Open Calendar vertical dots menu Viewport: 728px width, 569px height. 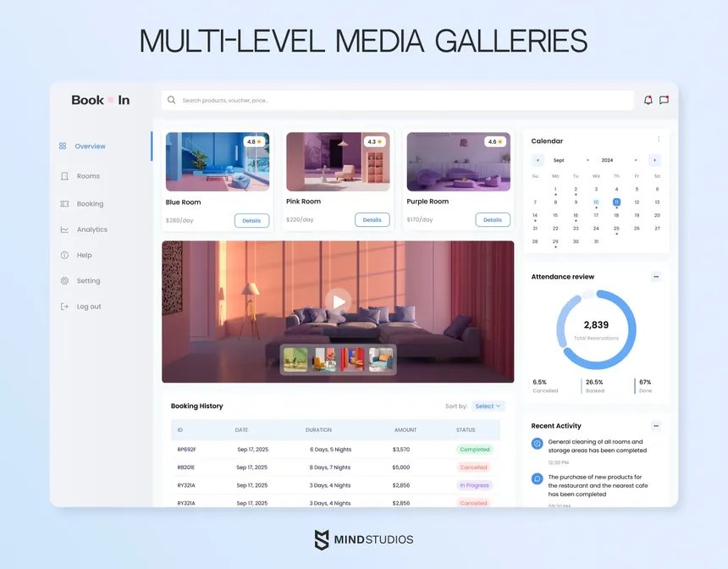tap(659, 139)
